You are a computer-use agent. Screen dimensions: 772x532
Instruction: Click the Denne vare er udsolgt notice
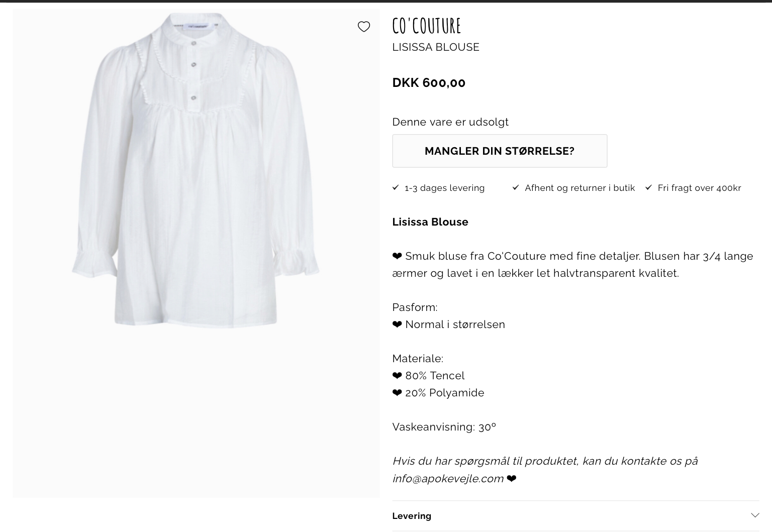(x=450, y=122)
